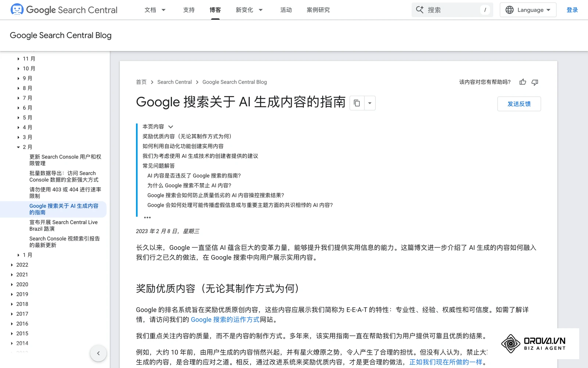The height and width of the screenshot is (368, 588).
Task: Jump to 常见问题解答 section
Action: point(159,166)
